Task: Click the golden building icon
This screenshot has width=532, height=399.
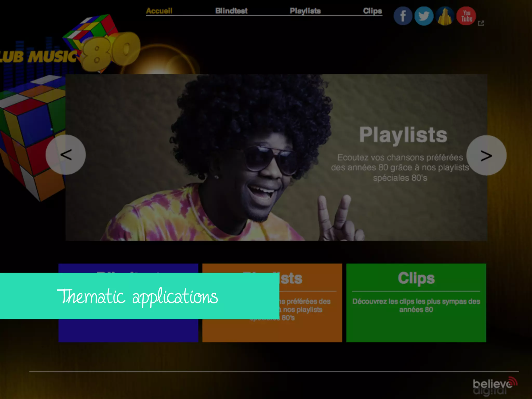Action: [x=445, y=16]
